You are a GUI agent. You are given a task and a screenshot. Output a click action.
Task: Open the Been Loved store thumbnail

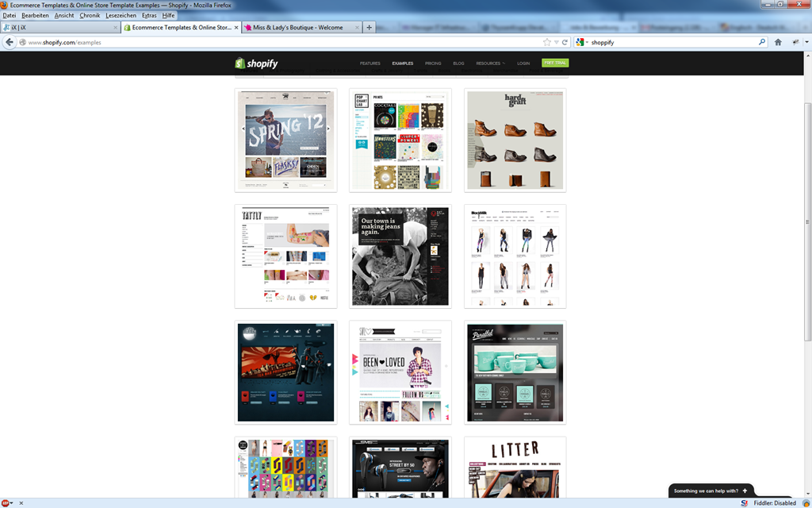pyautogui.click(x=400, y=372)
